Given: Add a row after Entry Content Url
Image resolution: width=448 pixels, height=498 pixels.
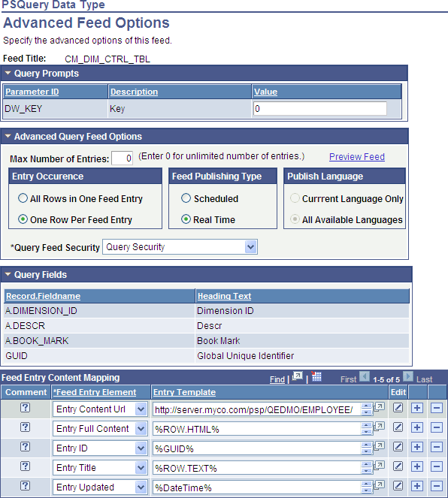Looking at the screenshot, I should point(417,408).
